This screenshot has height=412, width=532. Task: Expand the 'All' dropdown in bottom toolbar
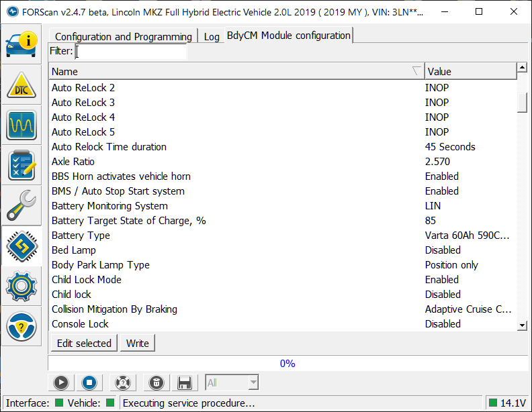[232, 382]
